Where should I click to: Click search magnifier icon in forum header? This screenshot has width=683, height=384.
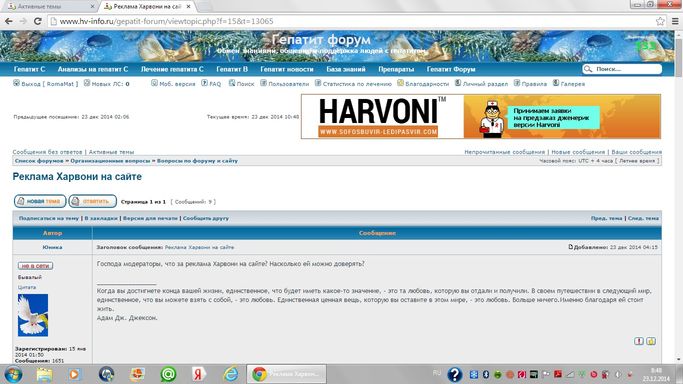pos(588,69)
